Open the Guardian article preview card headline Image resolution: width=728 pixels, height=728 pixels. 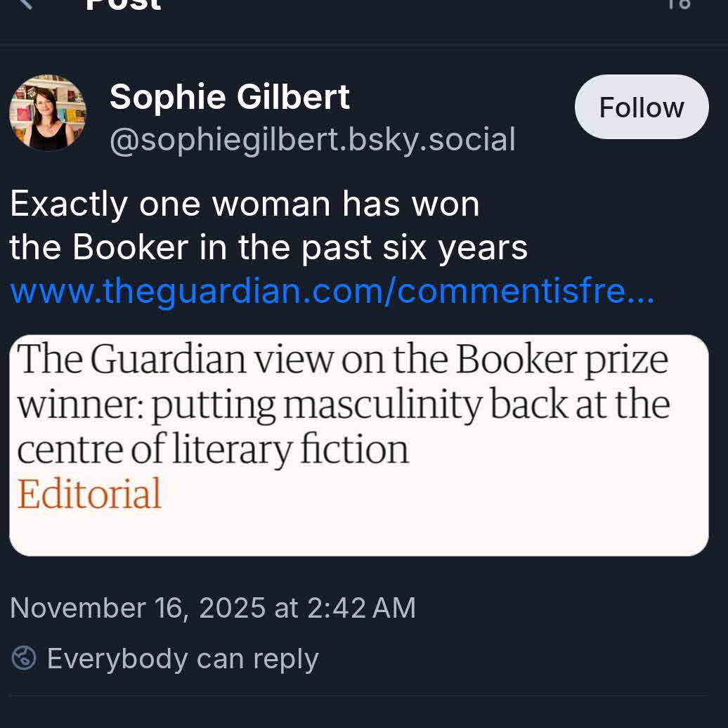pos(342,360)
